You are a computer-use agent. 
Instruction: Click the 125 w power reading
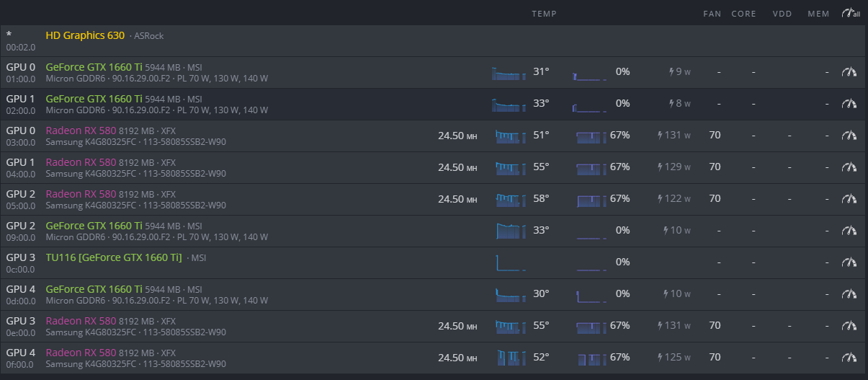point(674,357)
